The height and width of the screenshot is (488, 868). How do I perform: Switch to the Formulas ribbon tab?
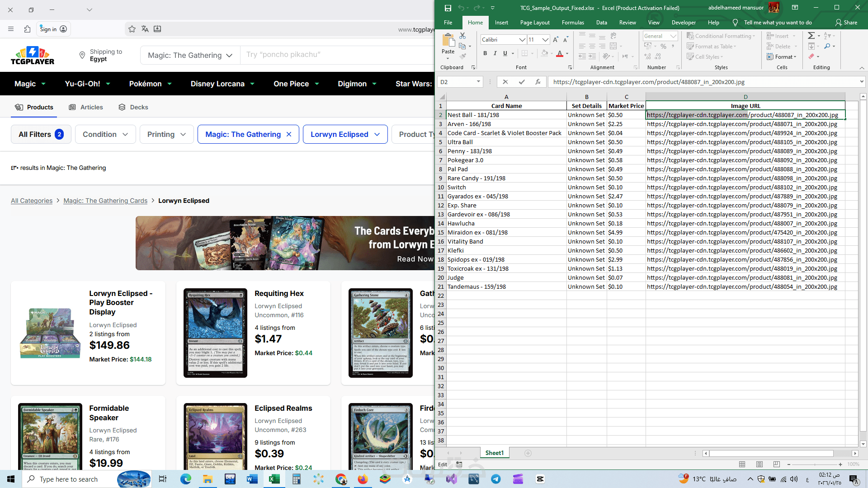tap(572, 23)
